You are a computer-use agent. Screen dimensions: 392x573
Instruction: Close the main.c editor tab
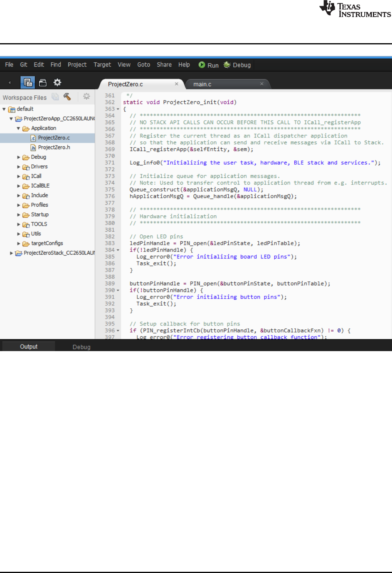[262, 84]
